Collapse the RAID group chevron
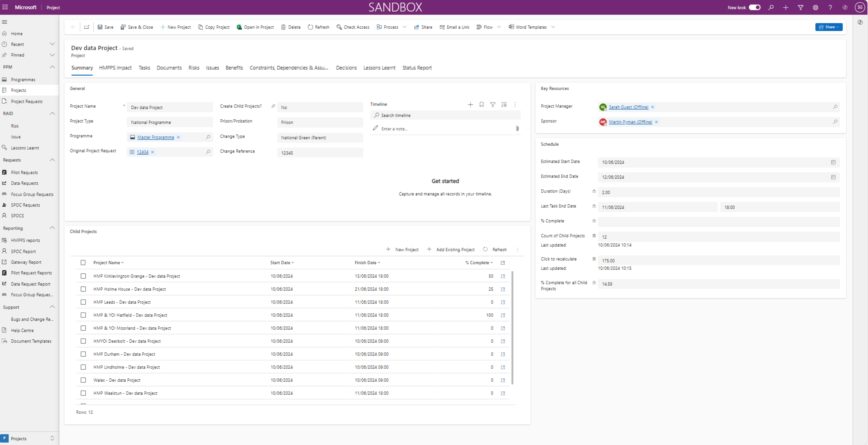Screen dimensions: 868x445 pos(52,114)
